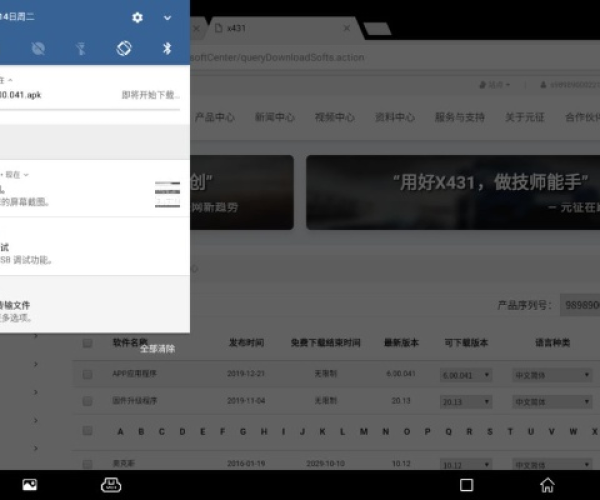
Task: Click the 产品序列号 serial number field
Action: [580, 305]
